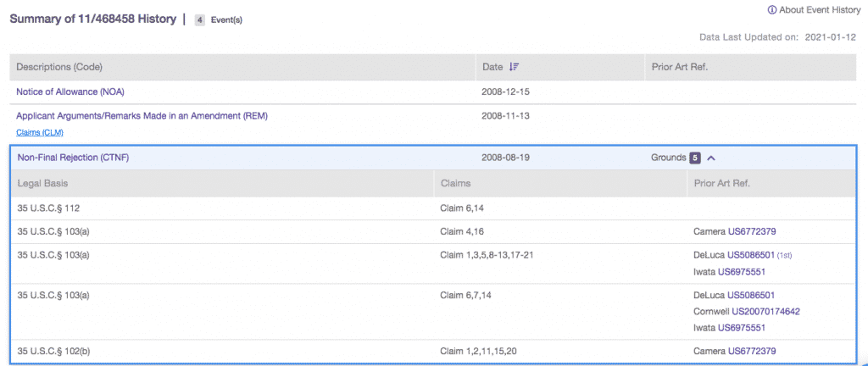This screenshot has width=868, height=366.
Task: Click the Event(s) count badge showing 4
Action: point(200,19)
